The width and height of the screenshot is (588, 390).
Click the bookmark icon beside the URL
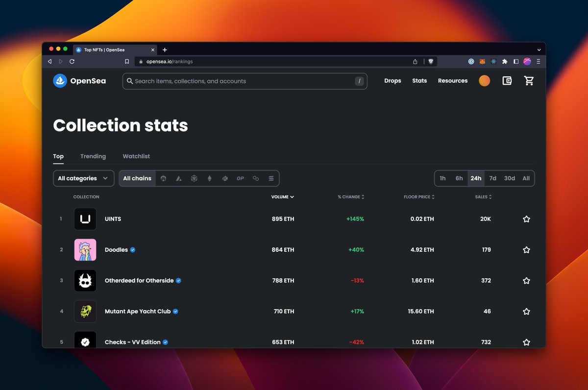pos(127,62)
